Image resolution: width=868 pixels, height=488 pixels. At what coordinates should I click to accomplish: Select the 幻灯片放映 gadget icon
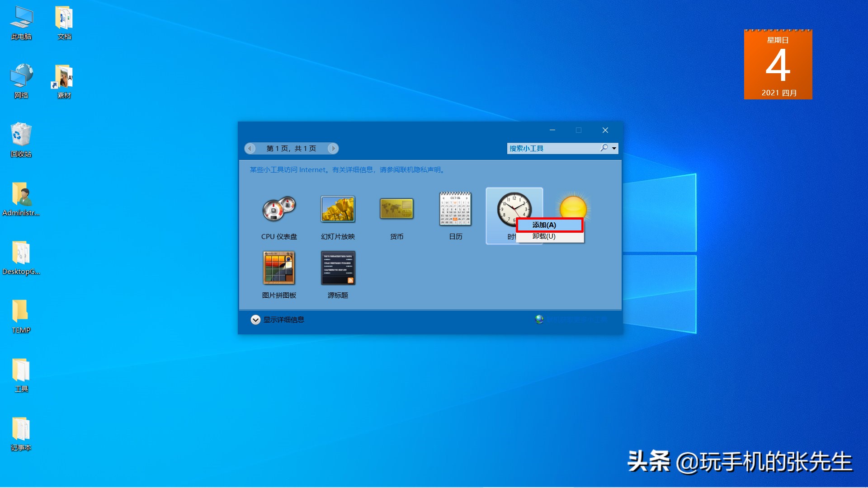coord(338,209)
